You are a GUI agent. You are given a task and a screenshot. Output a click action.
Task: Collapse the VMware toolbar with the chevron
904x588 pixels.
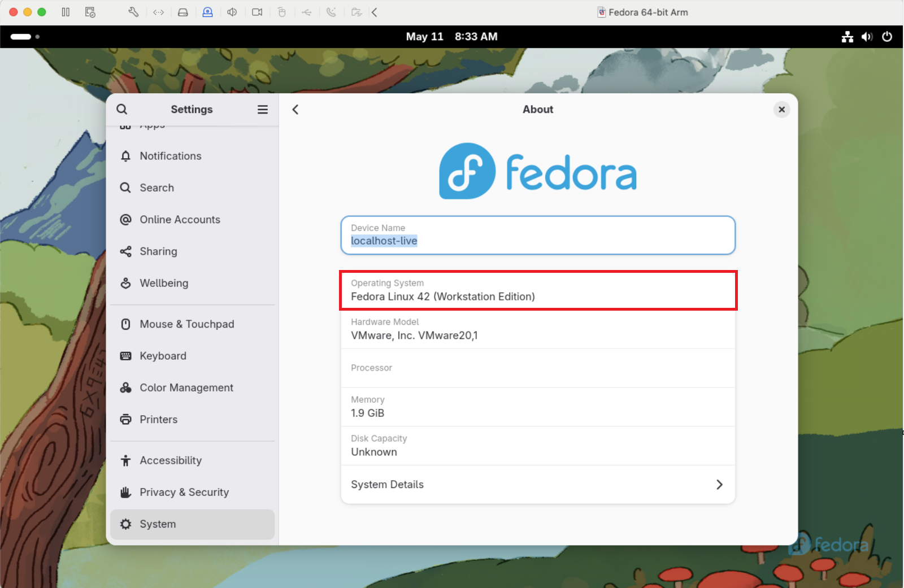[x=374, y=12]
